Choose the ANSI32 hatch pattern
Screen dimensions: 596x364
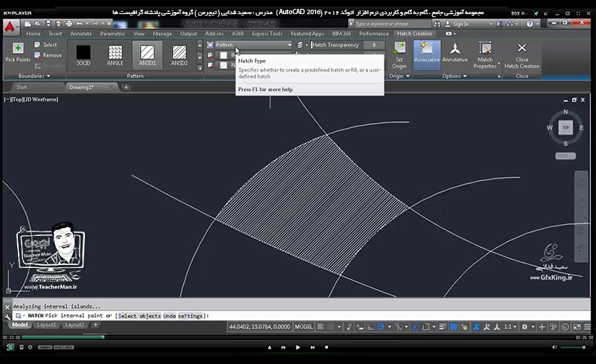[179, 56]
